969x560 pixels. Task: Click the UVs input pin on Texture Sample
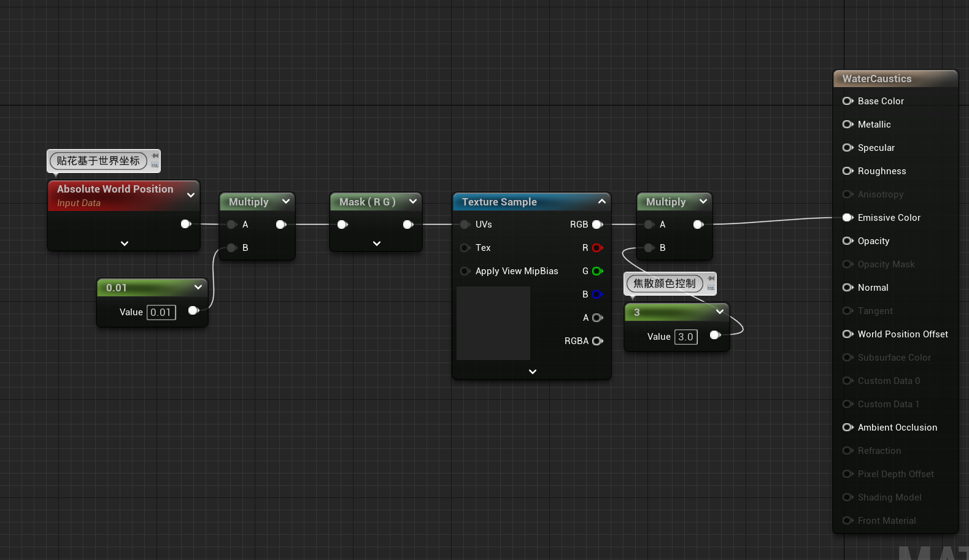[x=465, y=224]
